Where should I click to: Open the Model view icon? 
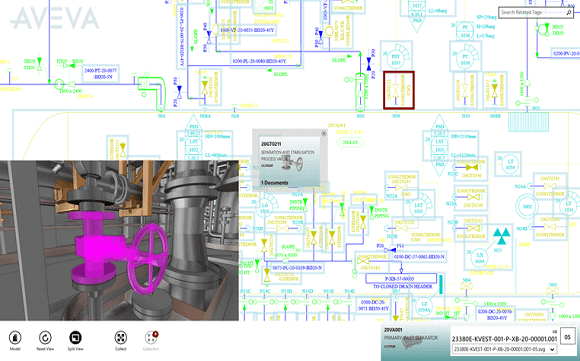[x=15, y=338]
